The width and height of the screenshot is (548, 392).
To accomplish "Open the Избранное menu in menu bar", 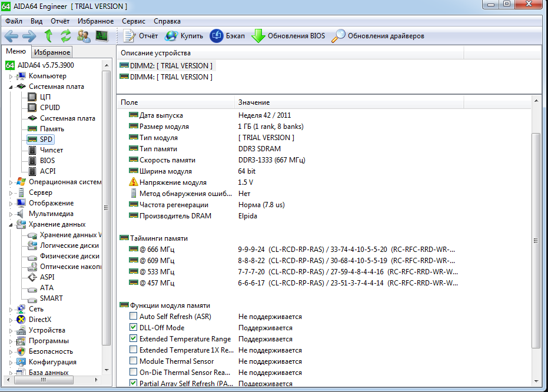I will (95, 21).
